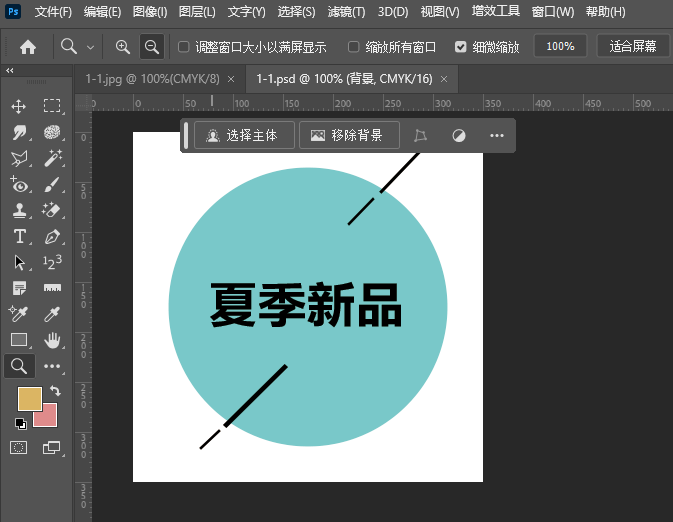The width and height of the screenshot is (673, 522).
Task: Open the 增效工具 menu
Action: click(x=496, y=11)
